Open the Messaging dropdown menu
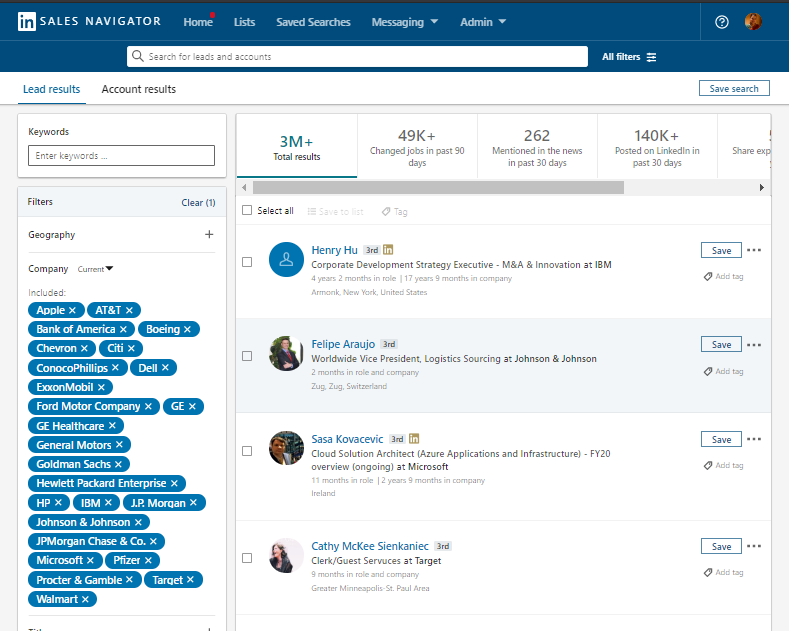 coord(405,22)
